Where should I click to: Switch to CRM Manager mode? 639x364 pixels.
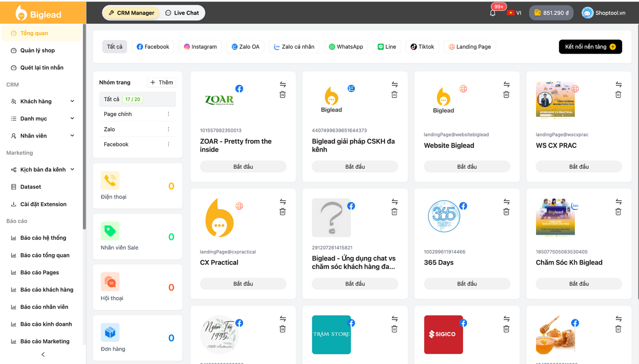pos(132,13)
